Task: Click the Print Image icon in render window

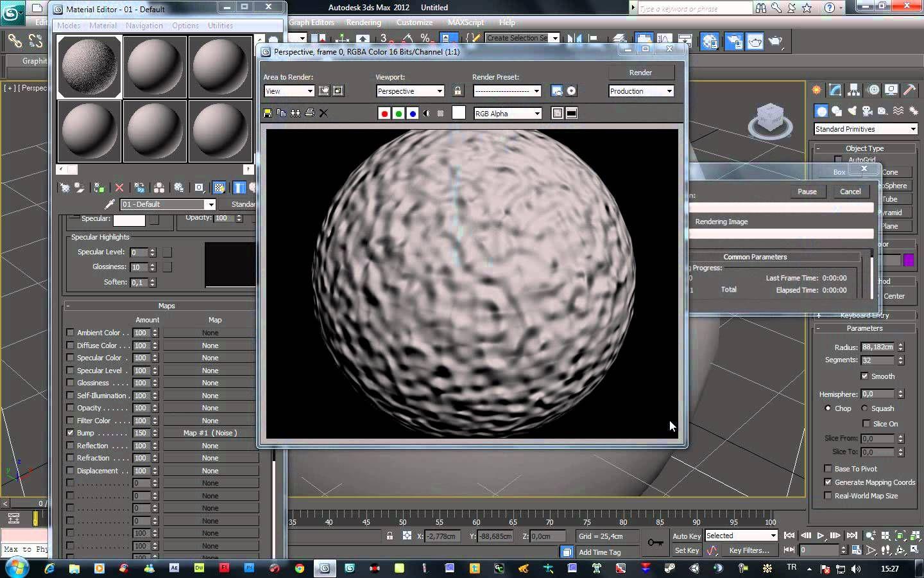Action: coord(310,113)
